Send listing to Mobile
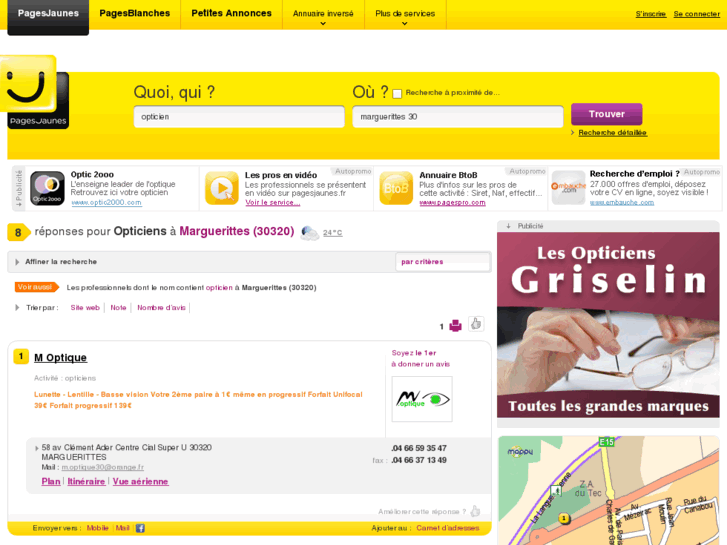The height and width of the screenshot is (545, 727). pos(97,528)
